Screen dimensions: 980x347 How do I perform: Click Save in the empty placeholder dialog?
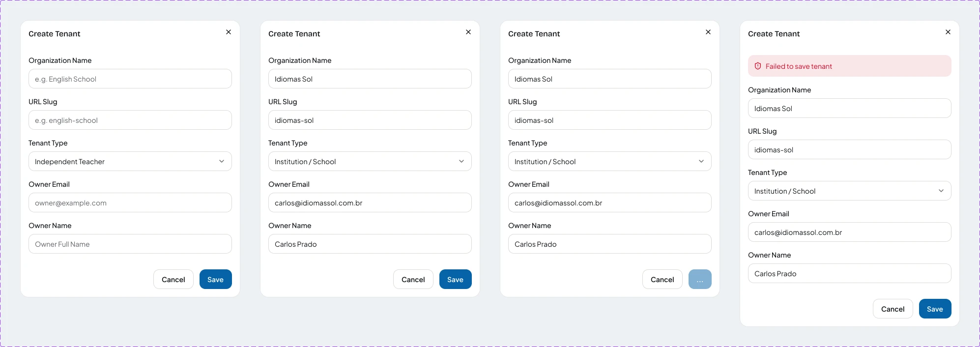(216, 279)
